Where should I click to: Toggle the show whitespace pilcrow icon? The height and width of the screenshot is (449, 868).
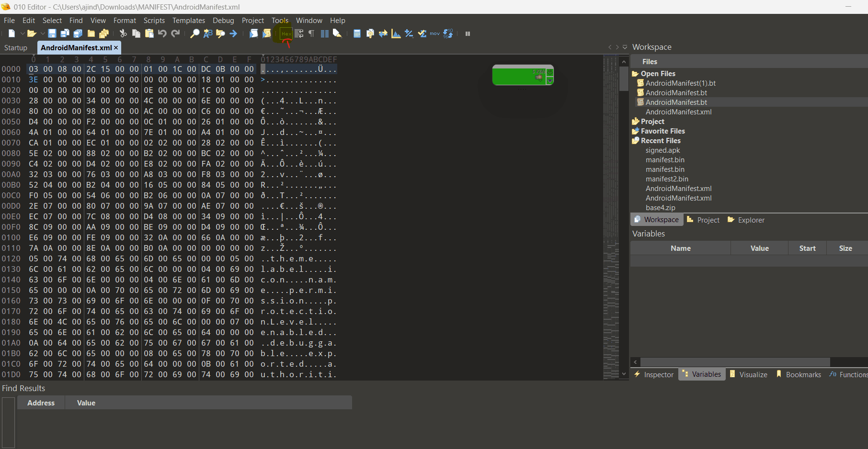tap(311, 34)
